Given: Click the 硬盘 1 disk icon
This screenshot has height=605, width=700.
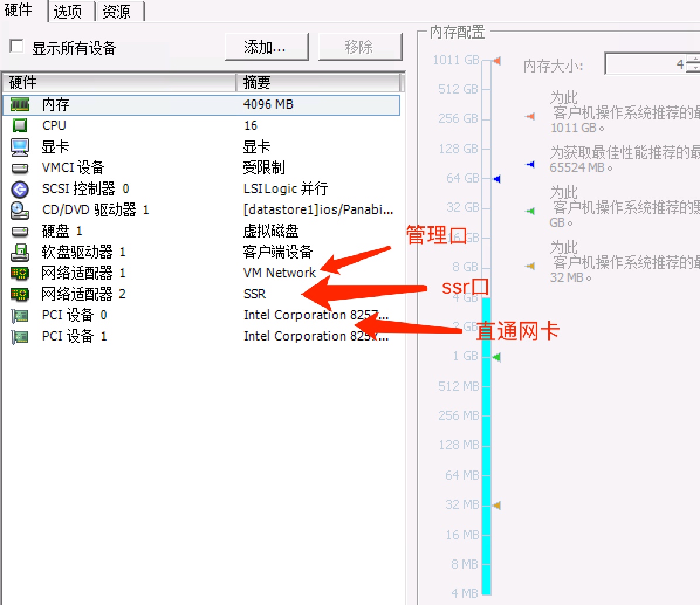Looking at the screenshot, I should tap(20, 232).
